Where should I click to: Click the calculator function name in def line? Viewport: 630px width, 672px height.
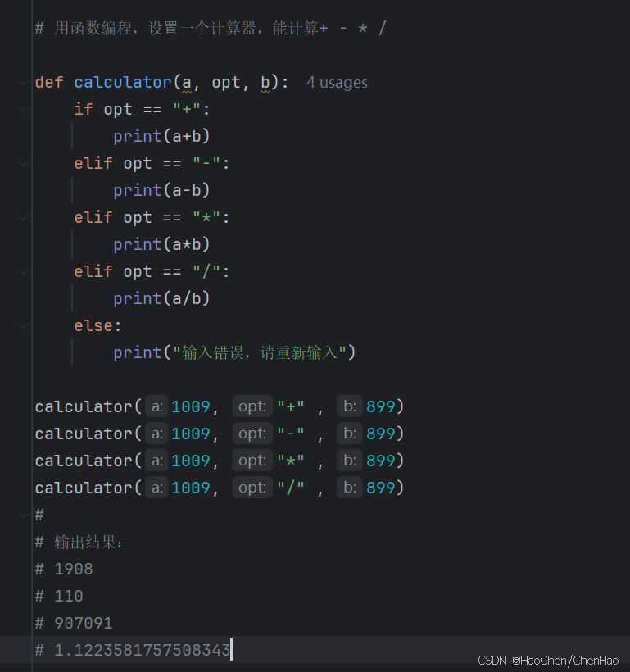coord(123,82)
